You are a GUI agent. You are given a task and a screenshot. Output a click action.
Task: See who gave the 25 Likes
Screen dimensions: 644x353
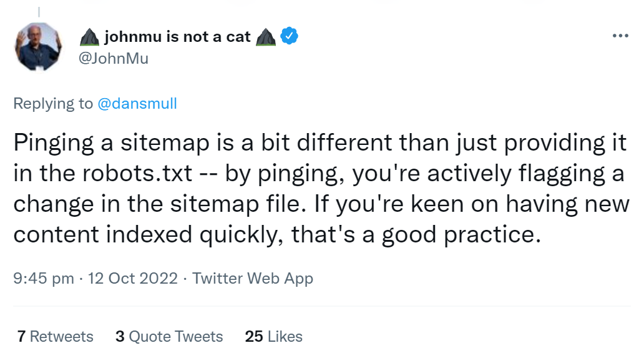click(x=274, y=337)
